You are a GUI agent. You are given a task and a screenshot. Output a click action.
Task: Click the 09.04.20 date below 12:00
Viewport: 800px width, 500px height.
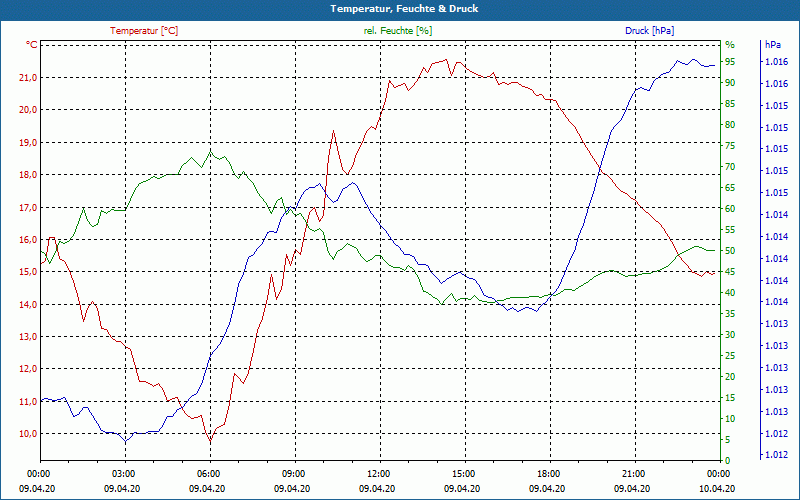378,489
